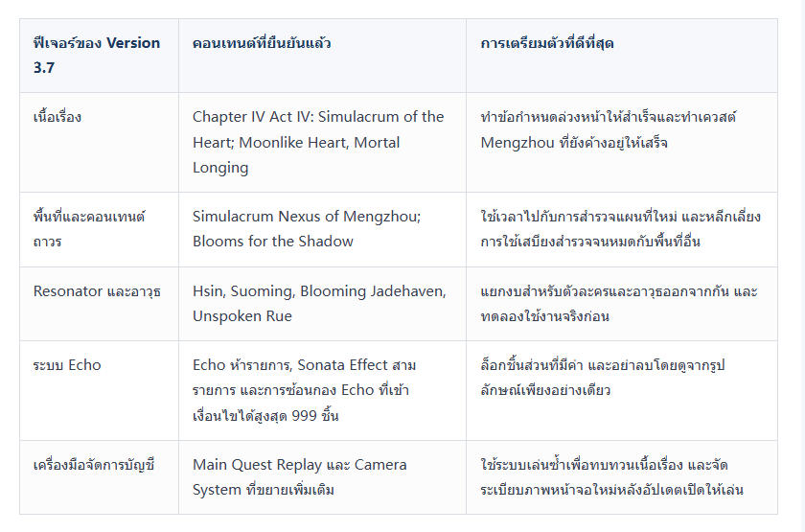Click the cell mentioning Mengzhou quests
805x532 pixels.
[622, 142]
